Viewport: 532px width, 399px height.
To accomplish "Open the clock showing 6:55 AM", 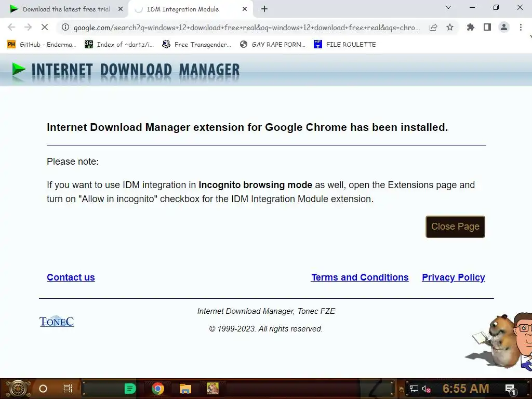I will [466, 389].
